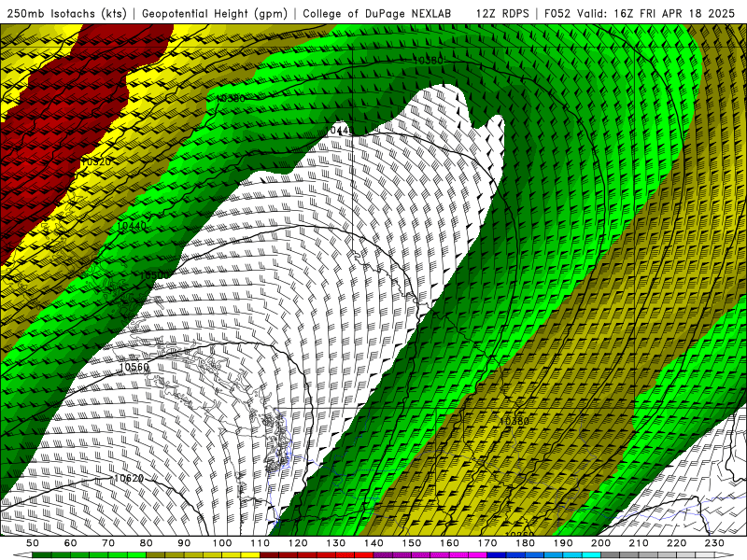Pick the dark olive swatch starting at 80
This screenshot has height=560, width=747.
click(x=155, y=554)
